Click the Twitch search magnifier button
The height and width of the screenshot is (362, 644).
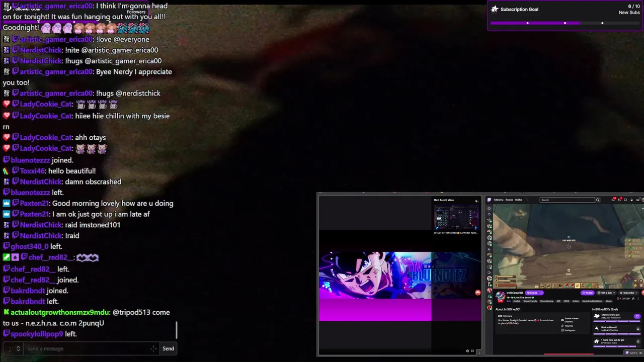tap(598, 200)
